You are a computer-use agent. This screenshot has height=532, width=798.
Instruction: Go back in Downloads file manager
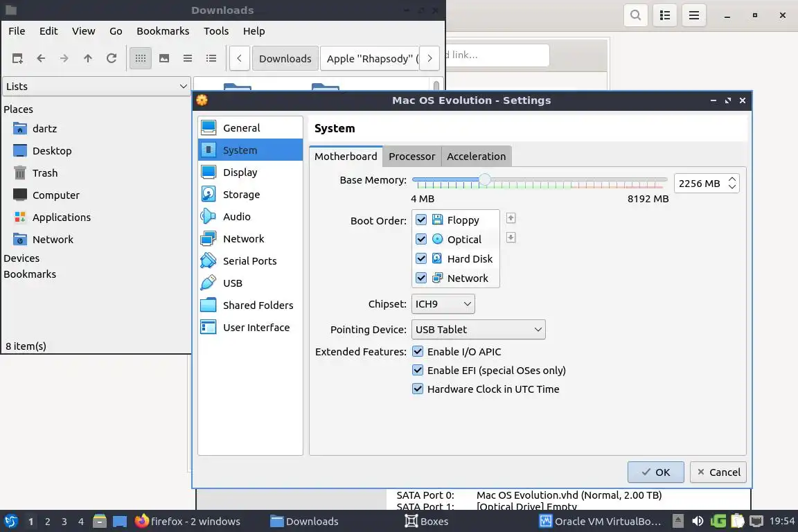[x=42, y=58]
